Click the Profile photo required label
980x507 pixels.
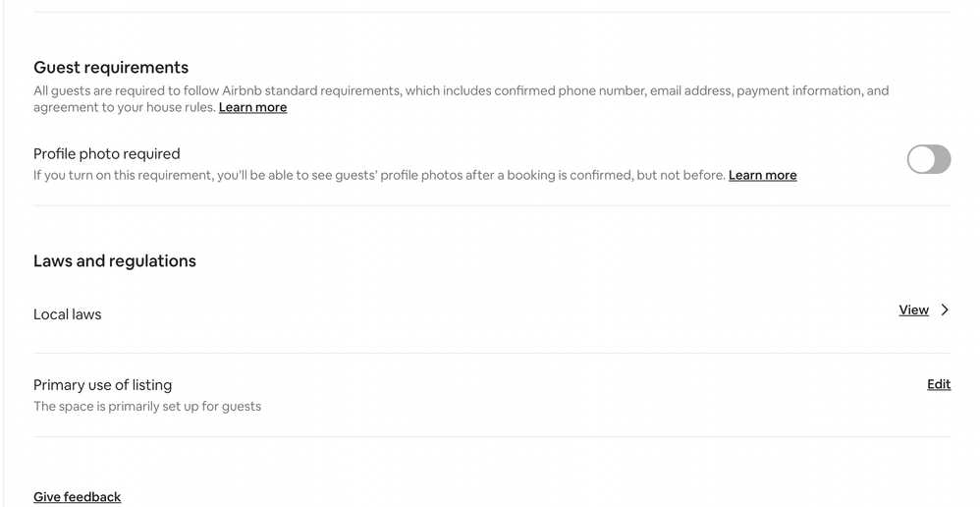[107, 154]
